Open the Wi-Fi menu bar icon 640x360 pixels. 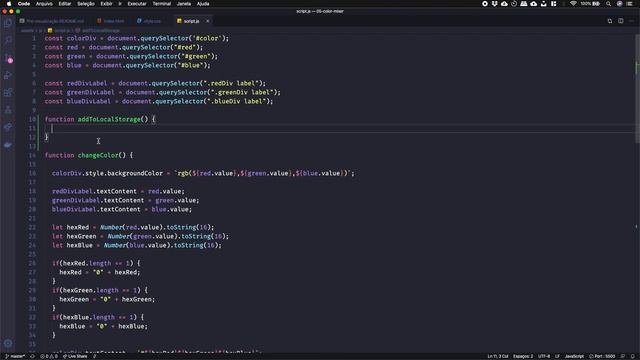[573, 4]
